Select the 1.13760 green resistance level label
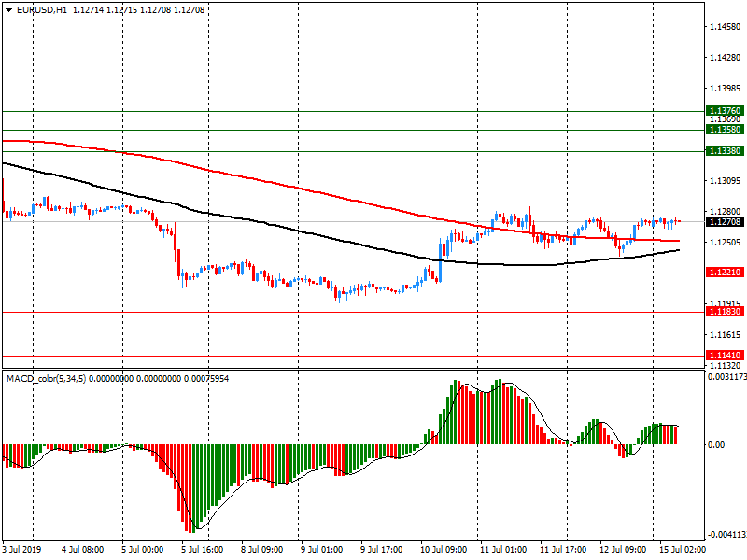The height and width of the screenshot is (560, 747). pyautogui.click(x=726, y=111)
